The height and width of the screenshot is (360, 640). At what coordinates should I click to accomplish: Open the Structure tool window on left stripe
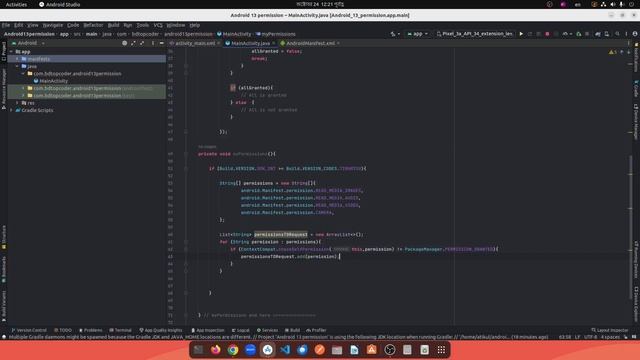(4, 238)
